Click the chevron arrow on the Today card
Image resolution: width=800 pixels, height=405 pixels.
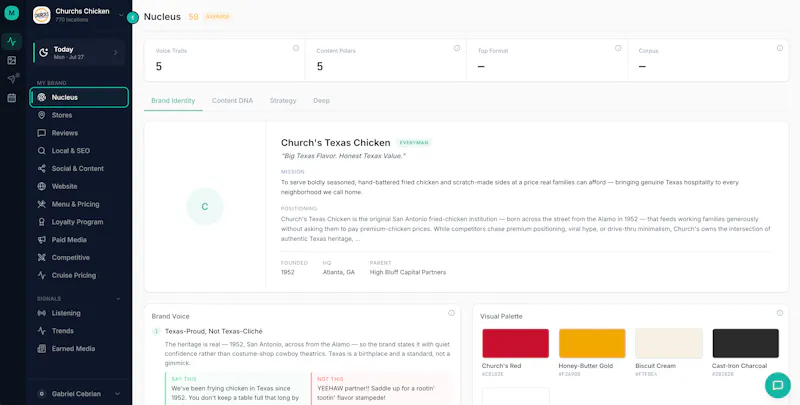click(115, 53)
